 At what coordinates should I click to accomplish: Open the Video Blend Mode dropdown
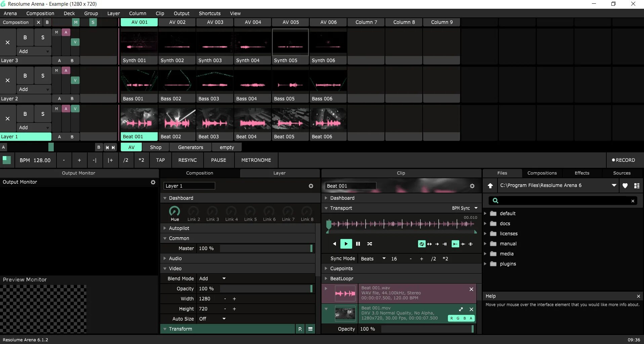(x=212, y=279)
